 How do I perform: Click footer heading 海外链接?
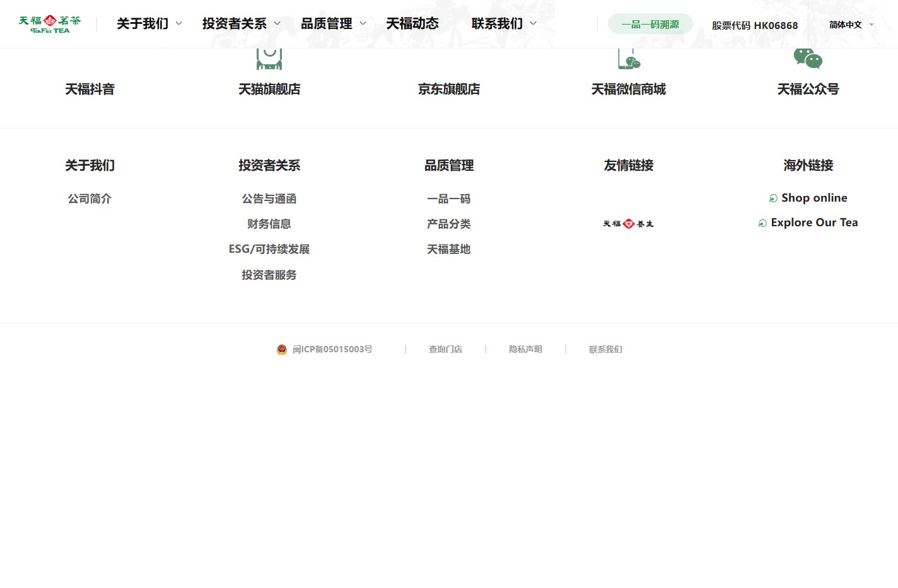click(808, 165)
